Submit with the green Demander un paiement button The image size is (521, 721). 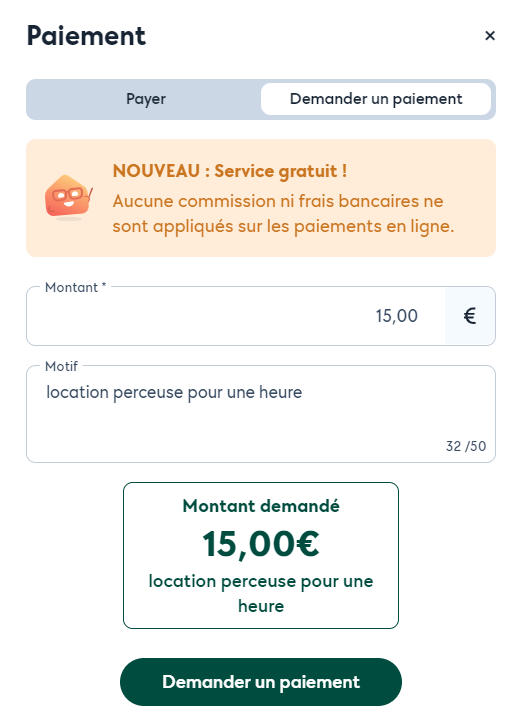pyautogui.click(x=261, y=682)
